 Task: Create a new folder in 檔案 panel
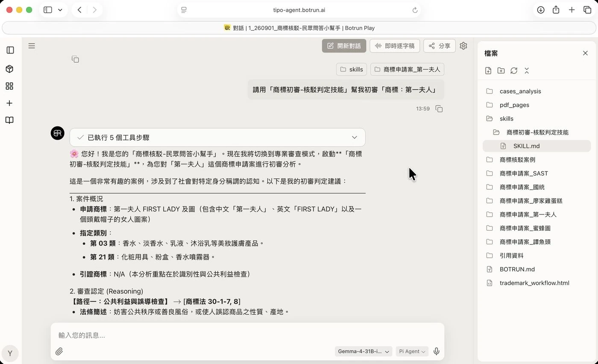(x=501, y=70)
